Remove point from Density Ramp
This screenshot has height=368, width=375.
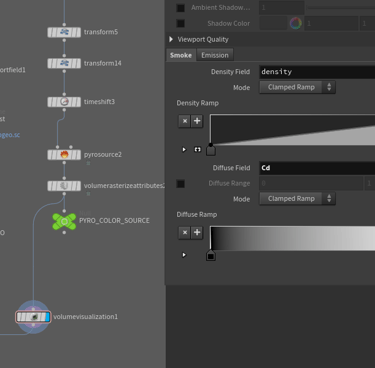pyautogui.click(x=185, y=121)
